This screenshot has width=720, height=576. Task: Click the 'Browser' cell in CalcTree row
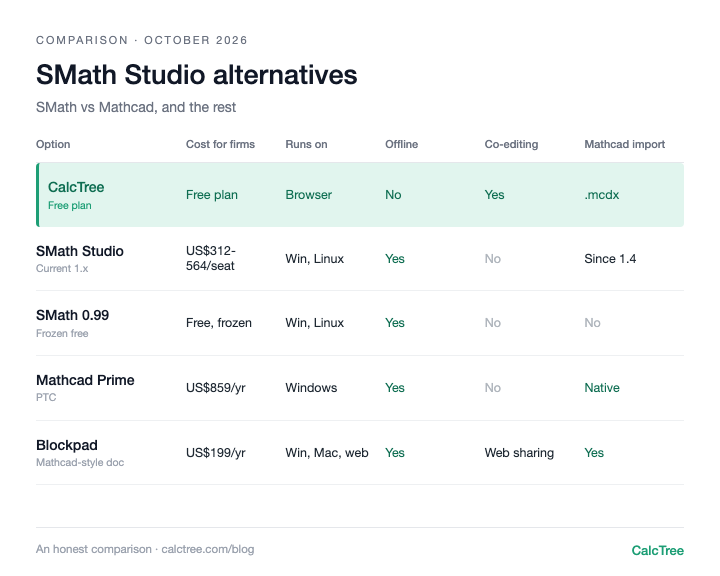(309, 195)
